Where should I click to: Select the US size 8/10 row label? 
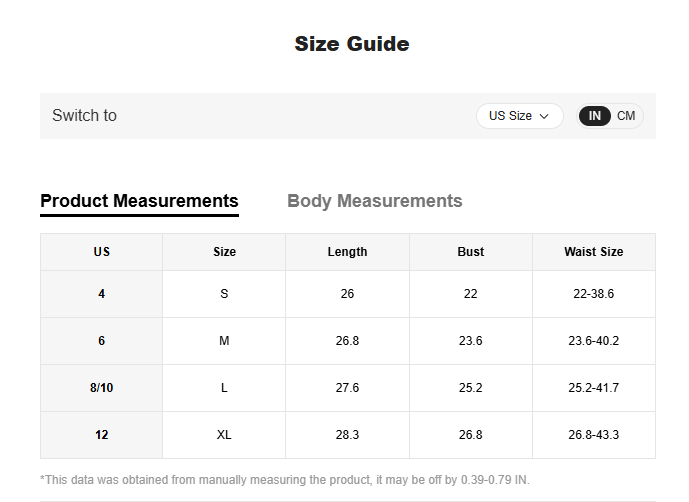101,388
